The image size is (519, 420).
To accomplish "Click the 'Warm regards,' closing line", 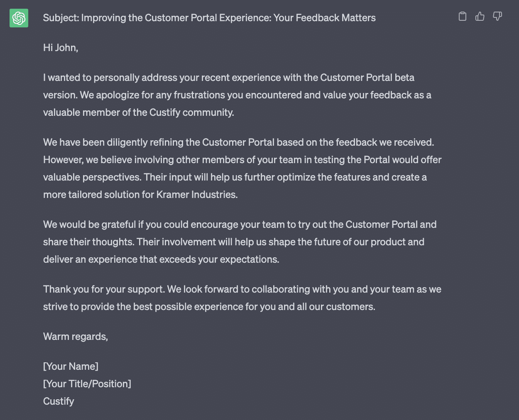I will click(x=76, y=337).
